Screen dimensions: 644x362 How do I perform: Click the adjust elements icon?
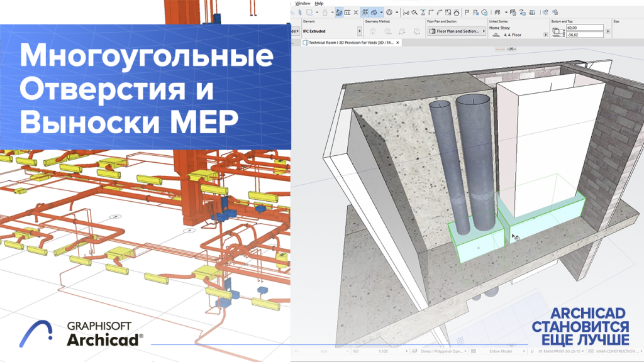pyautogui.click(x=423, y=13)
